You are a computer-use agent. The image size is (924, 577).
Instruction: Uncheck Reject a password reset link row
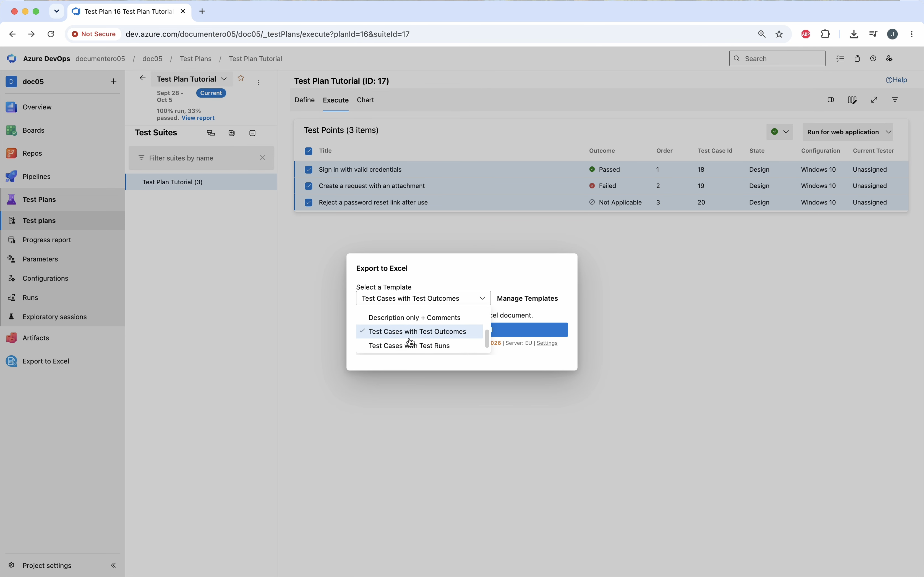point(309,203)
